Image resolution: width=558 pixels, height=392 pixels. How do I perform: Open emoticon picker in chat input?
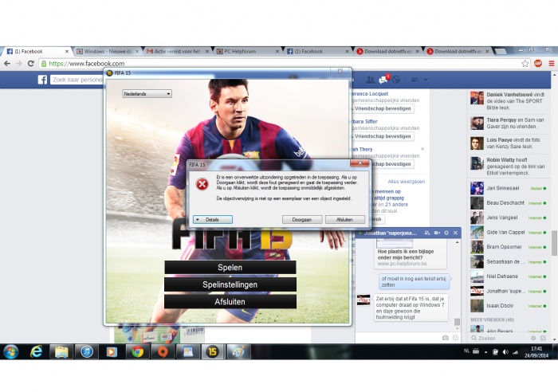[455, 338]
